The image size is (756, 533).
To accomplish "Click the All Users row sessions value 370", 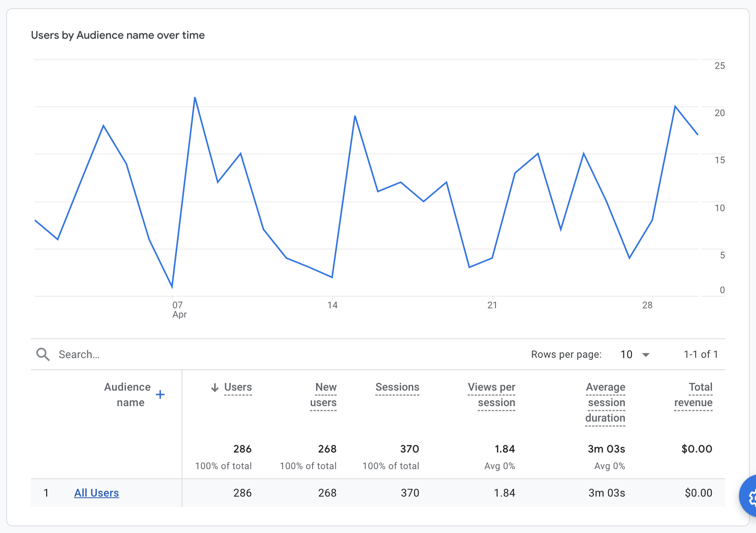I will pos(409,493).
